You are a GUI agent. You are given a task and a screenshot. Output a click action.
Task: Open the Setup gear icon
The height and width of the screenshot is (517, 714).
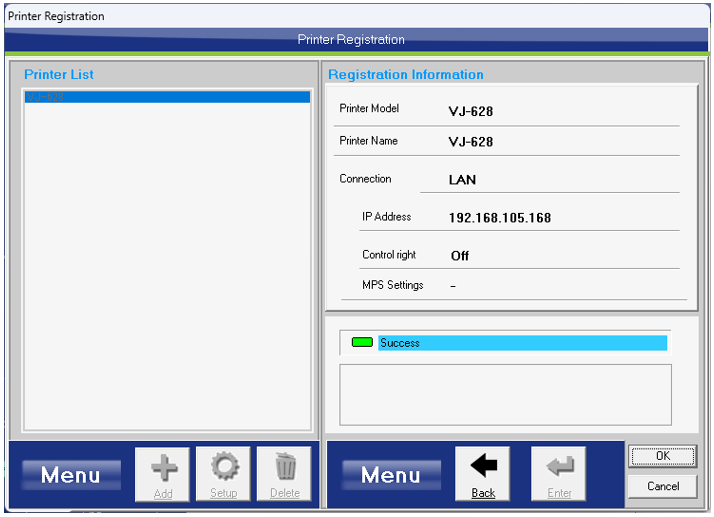click(223, 474)
